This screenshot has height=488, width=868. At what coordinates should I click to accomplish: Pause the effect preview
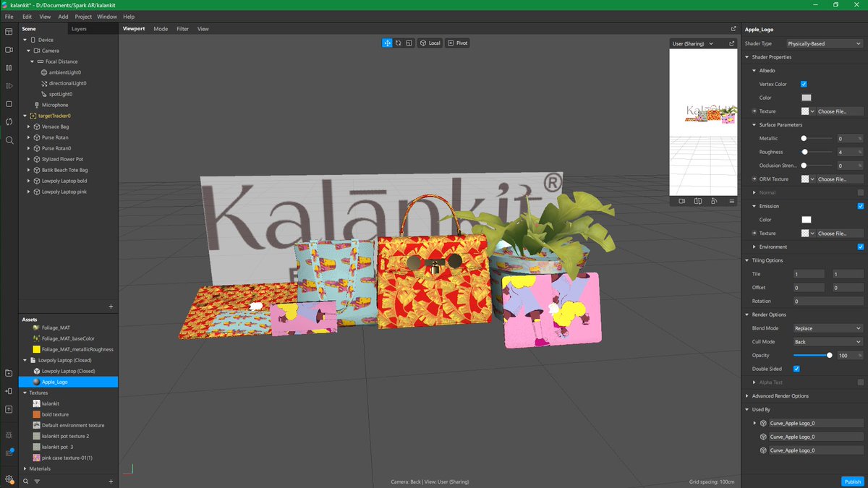tap(9, 68)
